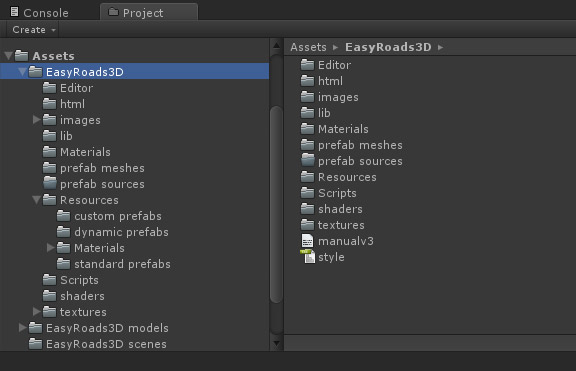Click lib folder icon in right pane
The height and width of the screenshot is (371, 576).
(x=307, y=113)
